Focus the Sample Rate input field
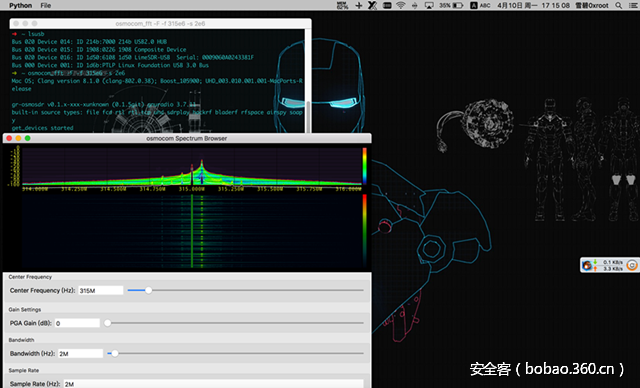Viewport: 640px width, 388px height. (213, 384)
